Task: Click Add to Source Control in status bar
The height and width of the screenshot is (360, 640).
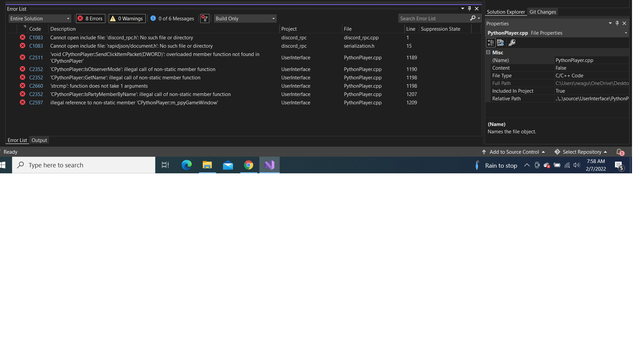Action: [x=513, y=152]
